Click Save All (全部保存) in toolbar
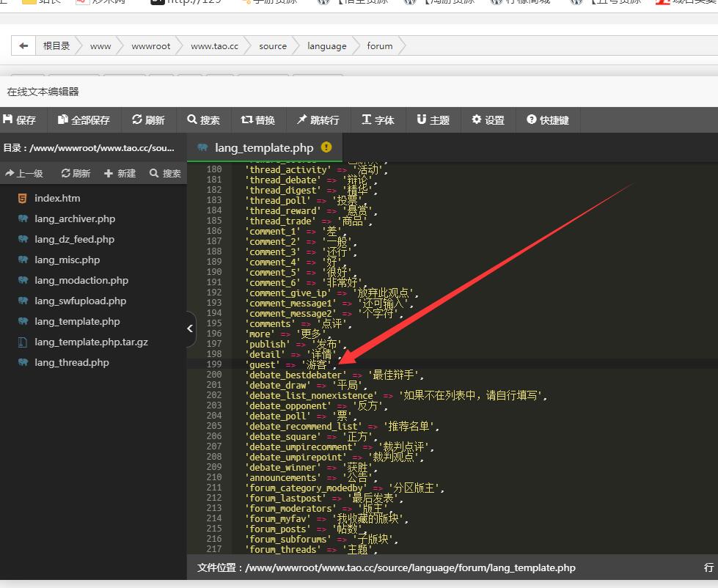This screenshot has height=588, width=718. 84,120
